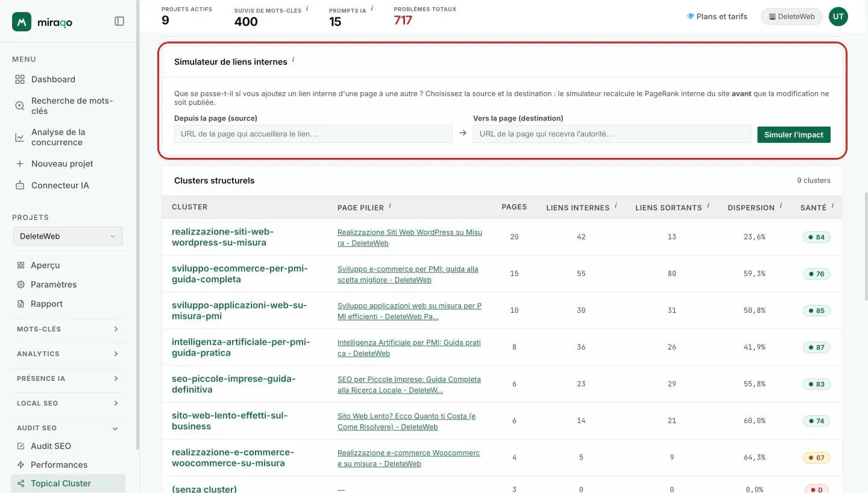Click the health score badge 67
This screenshot has width=868, height=493.
pyautogui.click(x=816, y=457)
